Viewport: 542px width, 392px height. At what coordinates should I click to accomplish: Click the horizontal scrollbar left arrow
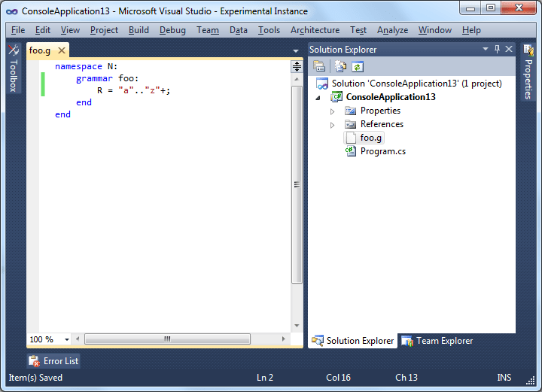point(78,339)
